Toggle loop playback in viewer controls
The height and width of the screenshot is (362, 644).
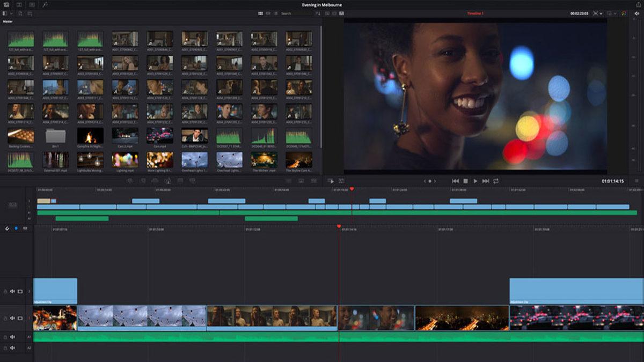click(495, 181)
